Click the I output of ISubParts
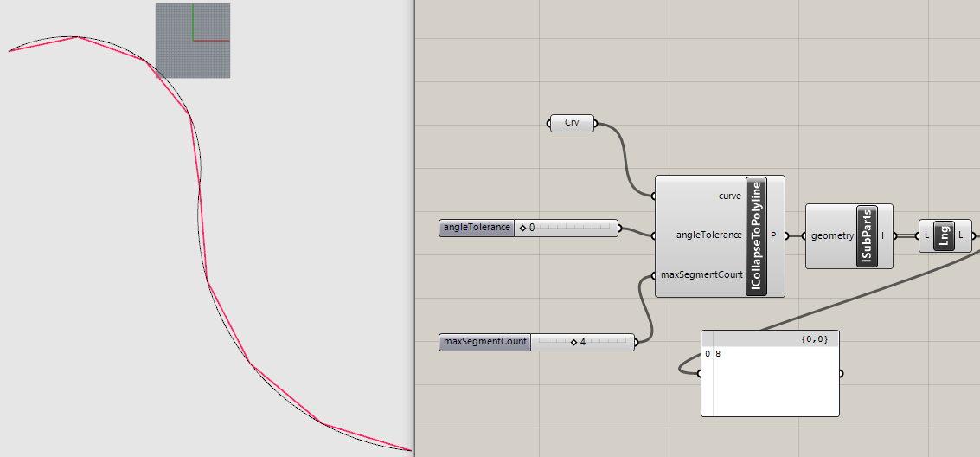This screenshot has height=457, width=980. (882, 235)
